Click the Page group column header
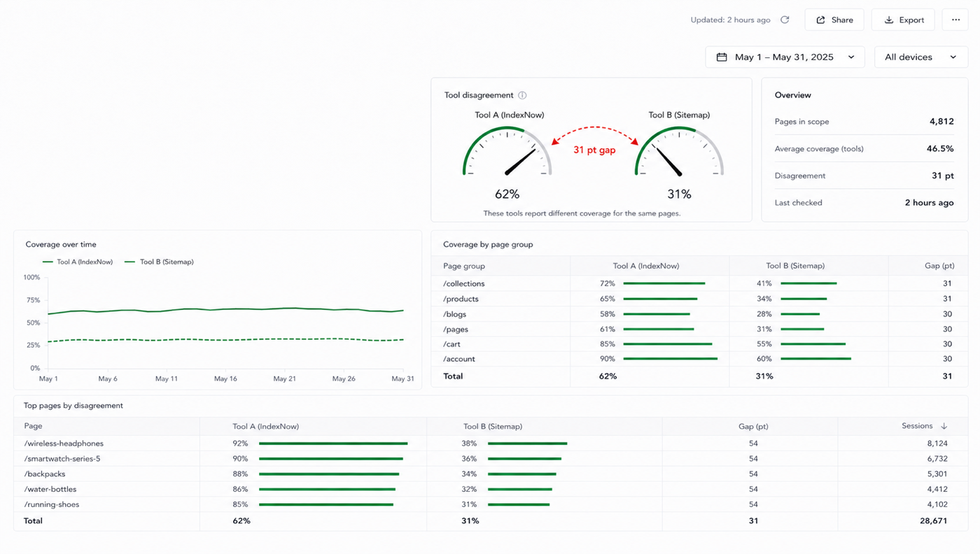Viewport: 980px width, 554px height. click(464, 266)
